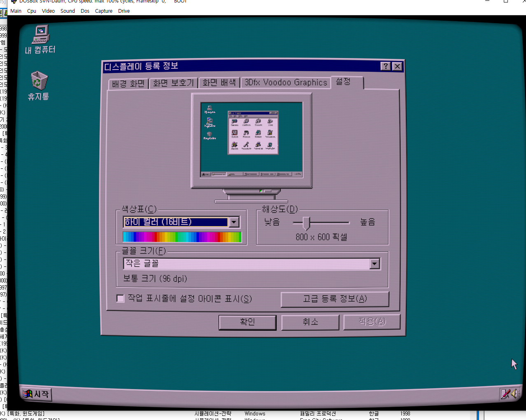Switch to the 화면 보호기 tab

tap(173, 83)
